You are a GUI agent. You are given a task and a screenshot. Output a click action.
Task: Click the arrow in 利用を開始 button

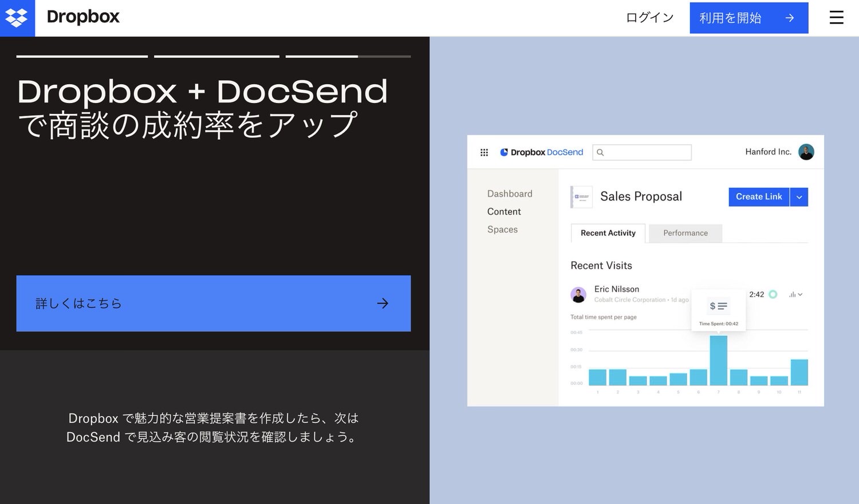tap(790, 18)
